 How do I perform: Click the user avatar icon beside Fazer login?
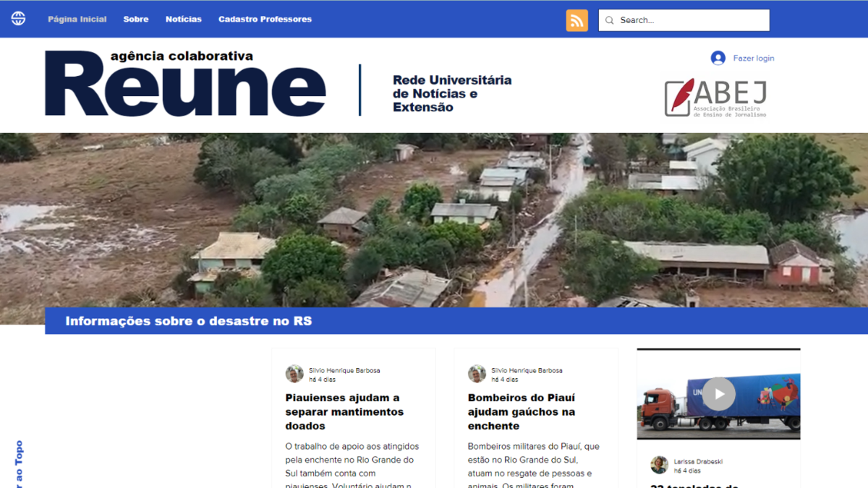718,58
